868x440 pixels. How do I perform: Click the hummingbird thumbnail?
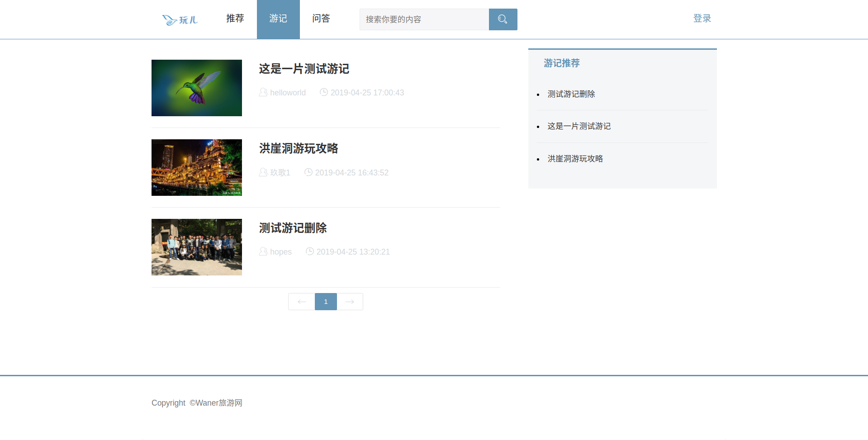(197, 88)
